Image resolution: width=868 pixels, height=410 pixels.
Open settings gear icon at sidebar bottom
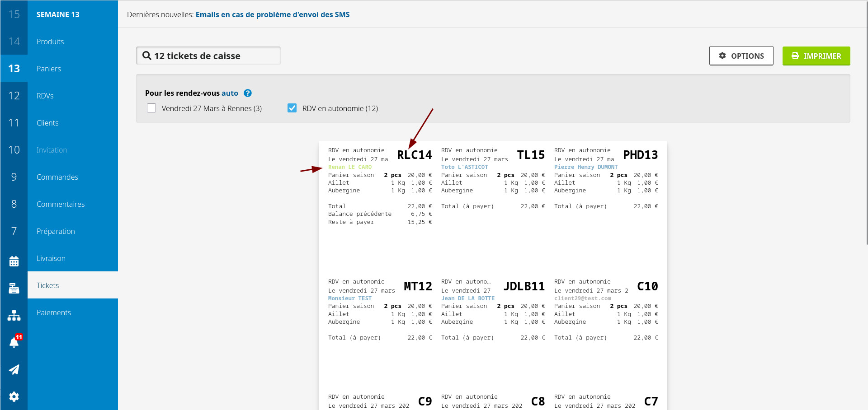coord(14,396)
